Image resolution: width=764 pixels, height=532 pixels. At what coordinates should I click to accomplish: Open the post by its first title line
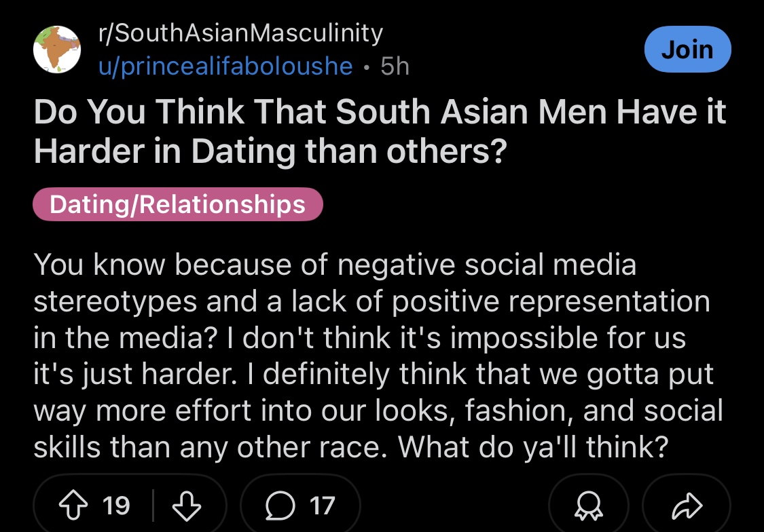(380, 114)
